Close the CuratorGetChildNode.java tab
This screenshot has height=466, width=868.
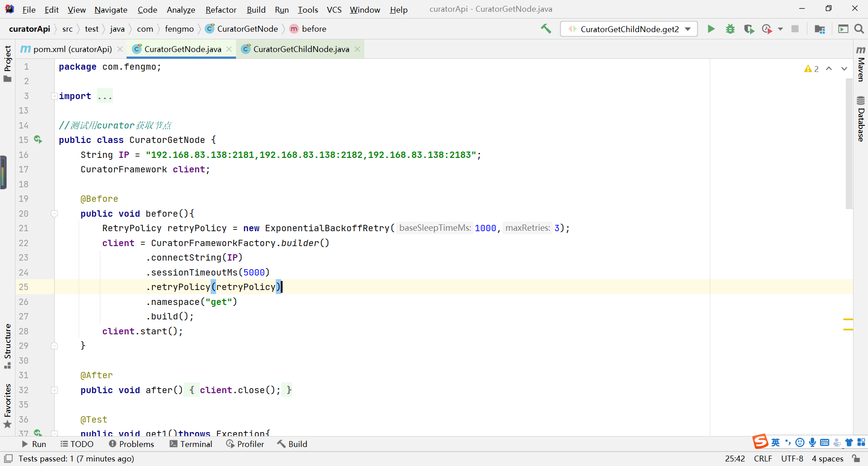(x=358, y=49)
